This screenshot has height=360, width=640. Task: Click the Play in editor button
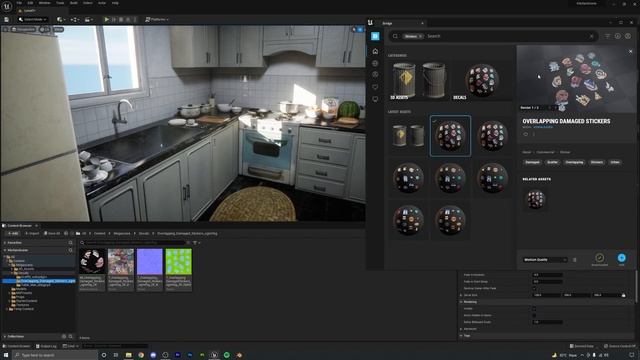pos(107,19)
